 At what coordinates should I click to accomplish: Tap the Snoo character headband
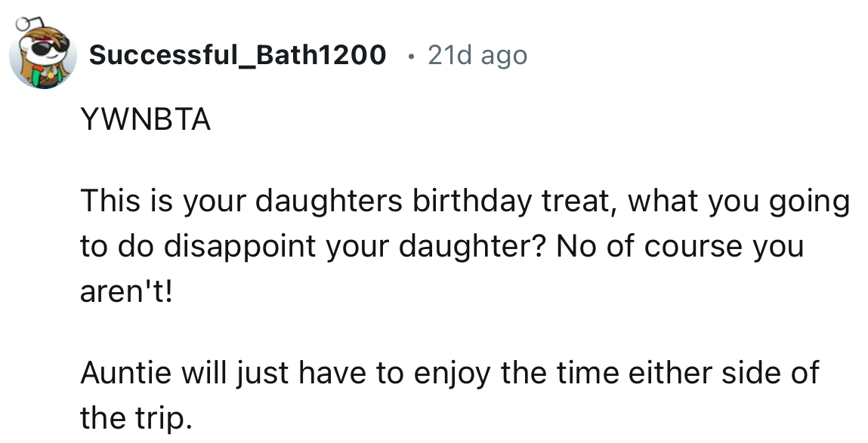[x=44, y=36]
